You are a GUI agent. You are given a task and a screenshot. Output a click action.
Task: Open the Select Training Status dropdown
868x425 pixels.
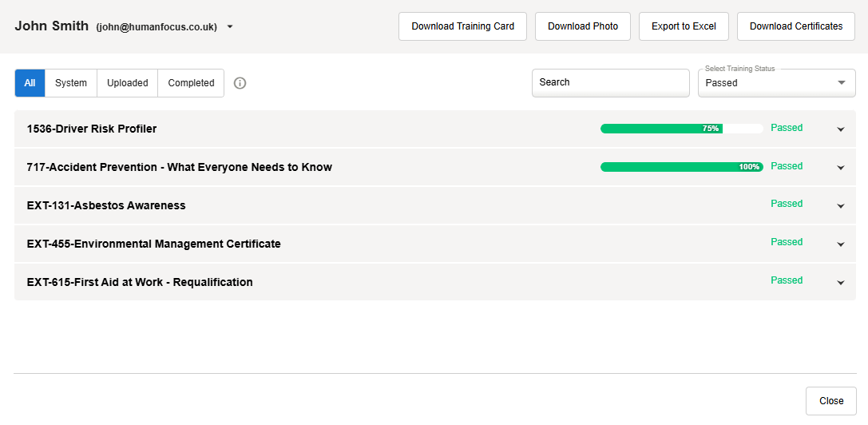pos(776,83)
